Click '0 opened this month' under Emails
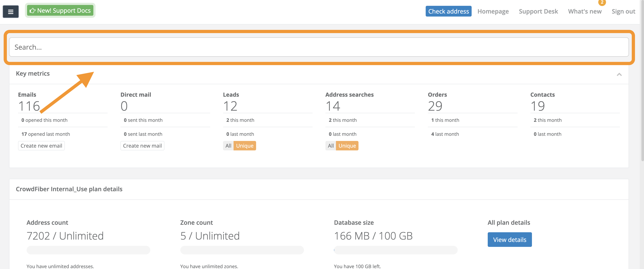 (x=44, y=120)
